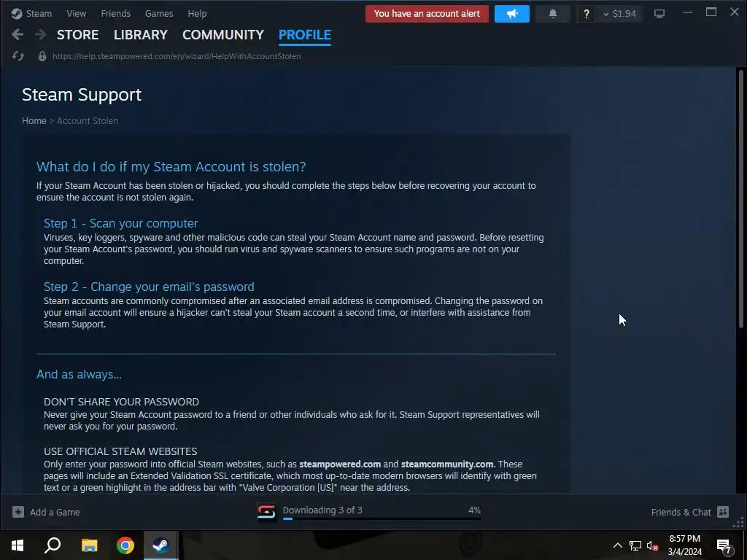The height and width of the screenshot is (560, 747).
Task: Click the muted speaker volume icon
Action: pyautogui.click(x=652, y=545)
